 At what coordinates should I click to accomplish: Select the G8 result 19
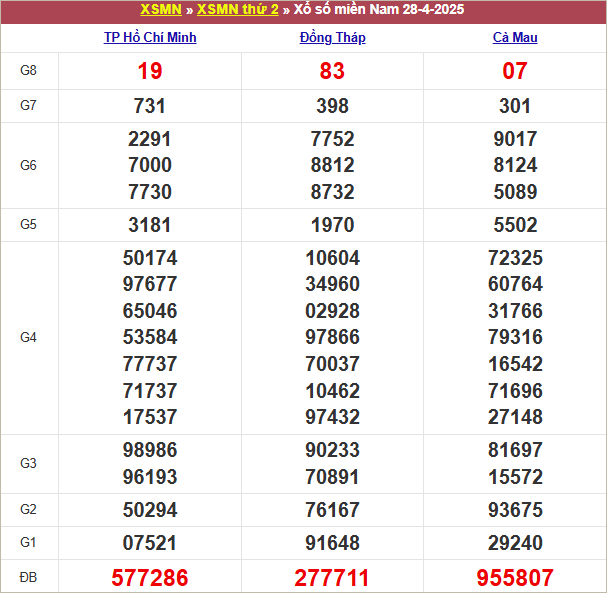[x=150, y=71]
